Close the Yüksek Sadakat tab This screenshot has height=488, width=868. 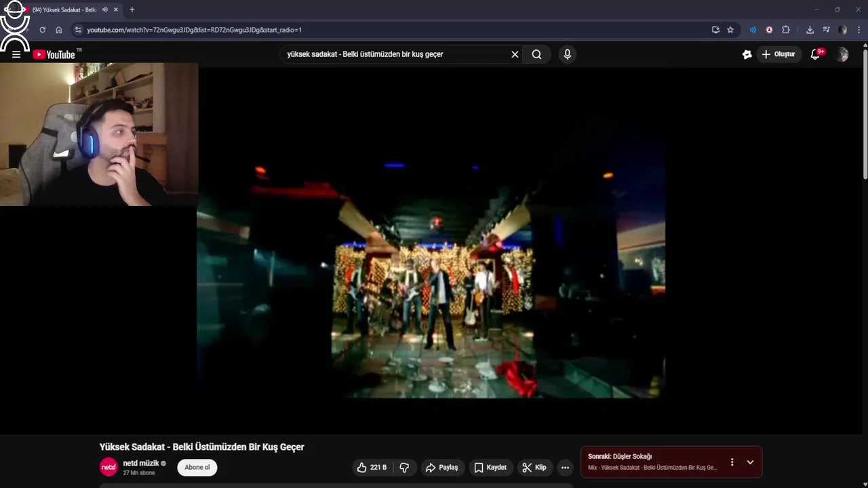(x=116, y=9)
